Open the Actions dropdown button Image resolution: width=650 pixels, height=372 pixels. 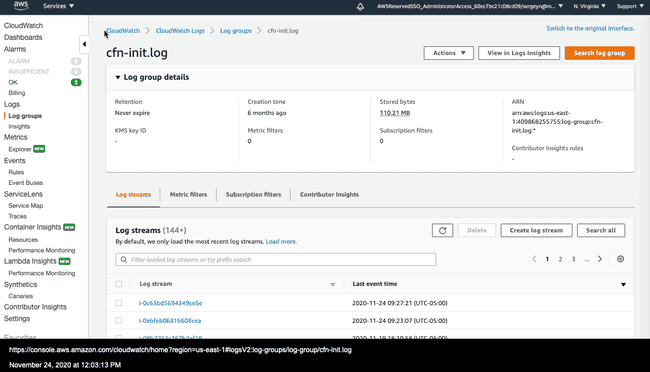[x=449, y=53]
